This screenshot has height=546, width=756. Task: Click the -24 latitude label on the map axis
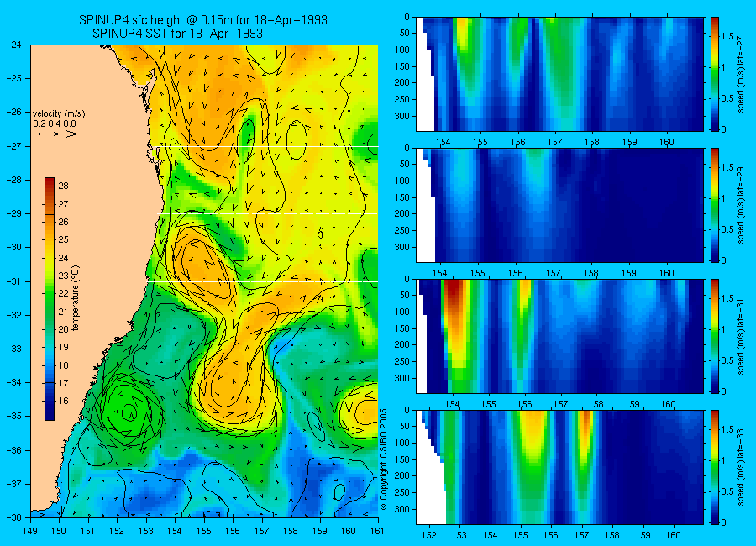pyautogui.click(x=13, y=45)
